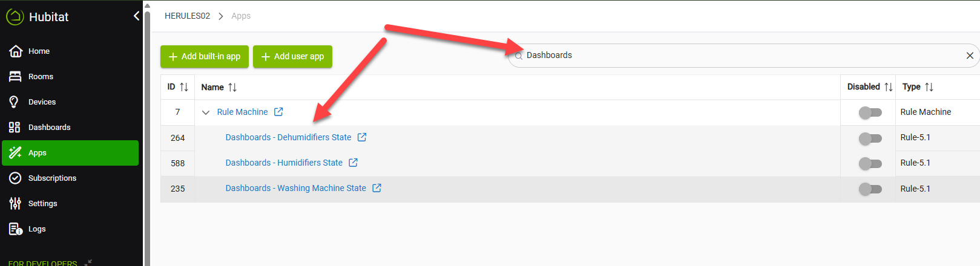This screenshot has height=266, width=980.
Task: Click the Hubitat logo icon
Action: pos(15,17)
